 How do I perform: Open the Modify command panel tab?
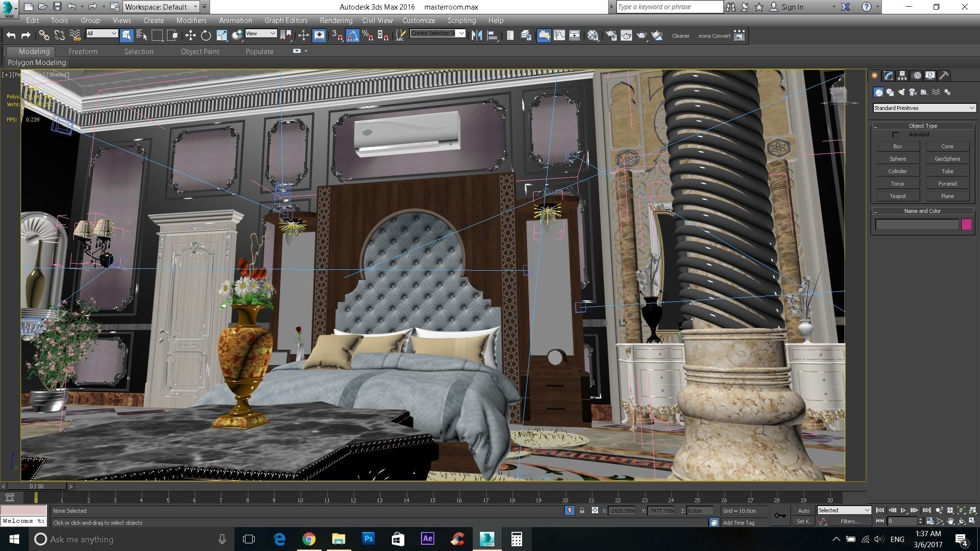tap(889, 76)
